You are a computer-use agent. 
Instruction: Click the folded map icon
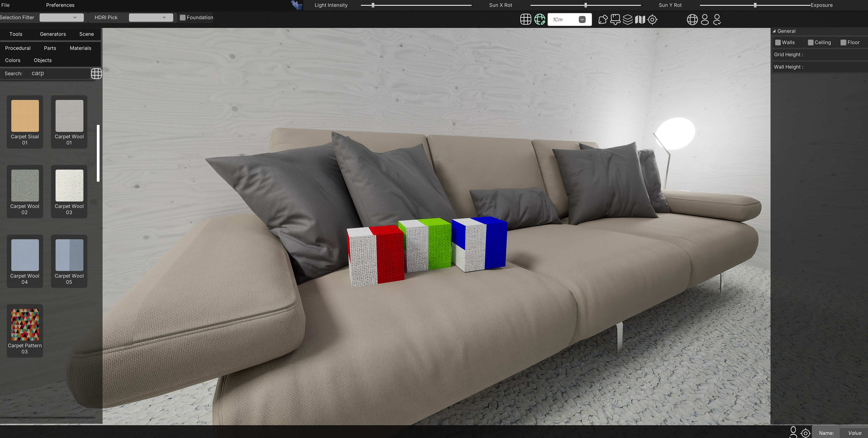click(640, 19)
